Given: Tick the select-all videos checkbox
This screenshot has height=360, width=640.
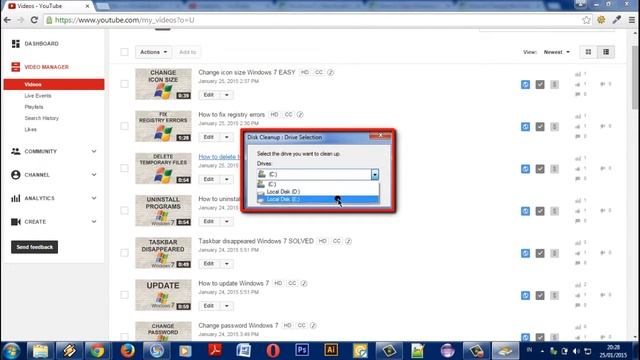Looking at the screenshot, I should point(124,52).
